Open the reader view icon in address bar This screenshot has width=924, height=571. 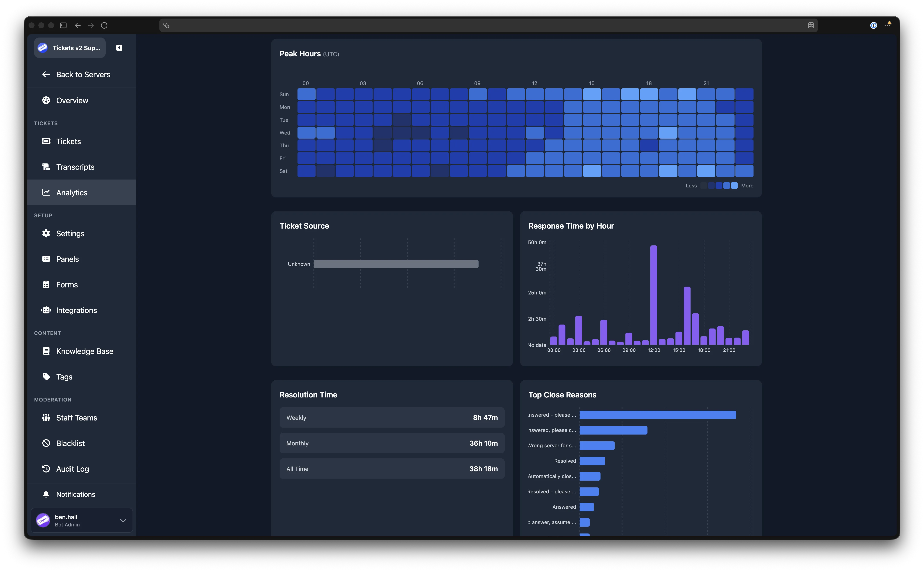[811, 25]
